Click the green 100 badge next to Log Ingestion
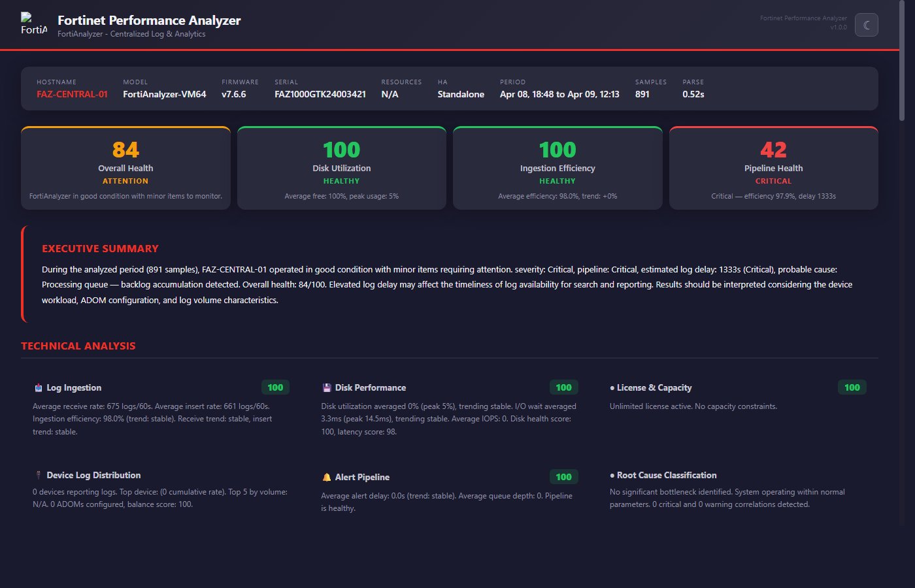 click(x=275, y=387)
